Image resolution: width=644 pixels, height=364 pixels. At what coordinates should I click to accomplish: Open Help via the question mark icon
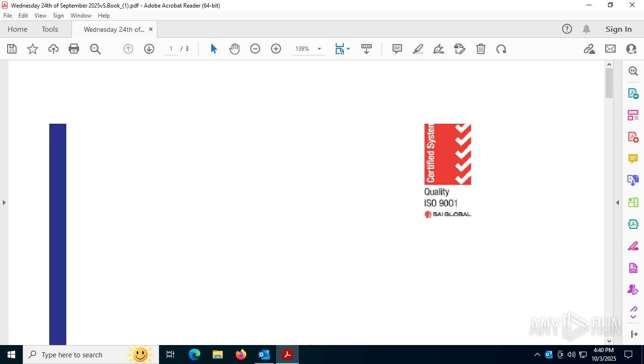point(567,29)
